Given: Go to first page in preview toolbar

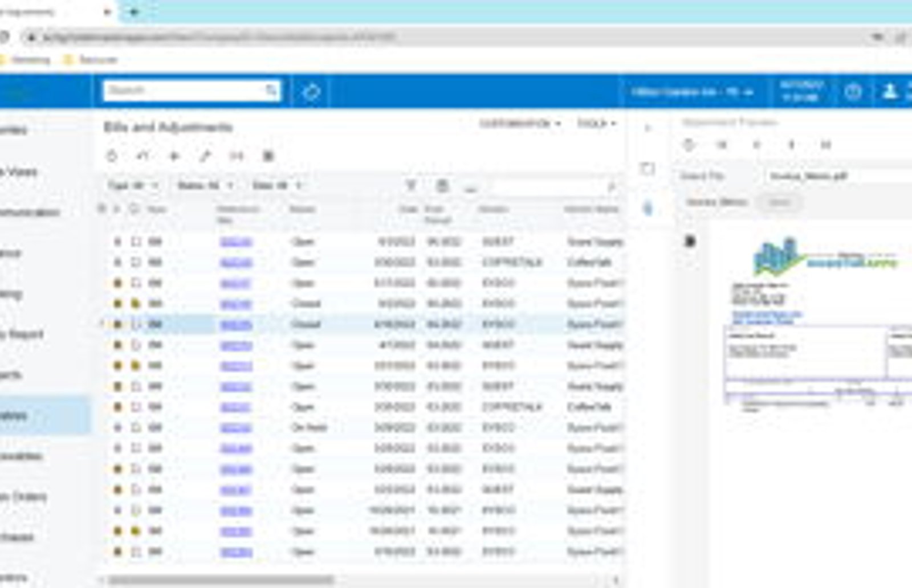Looking at the screenshot, I should click(x=722, y=145).
